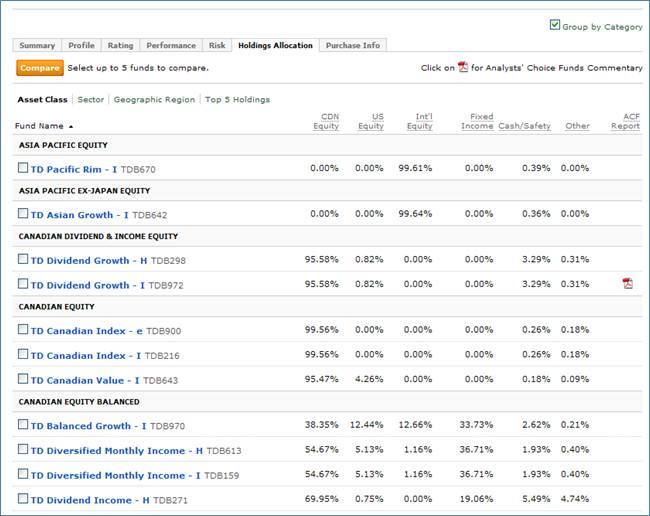The width and height of the screenshot is (650, 516).
Task: Open TD Pacific Rim - I fund link
Action: pos(74,170)
